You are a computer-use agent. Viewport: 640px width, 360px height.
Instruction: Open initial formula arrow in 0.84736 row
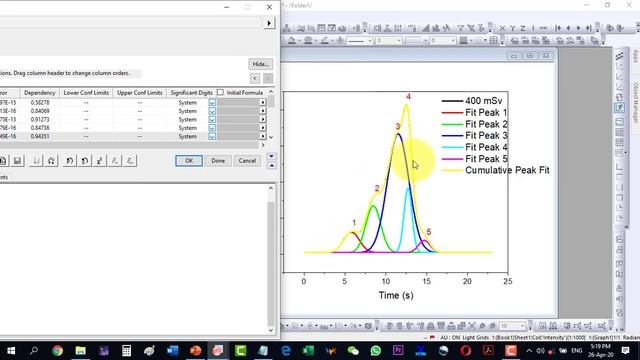click(x=263, y=128)
